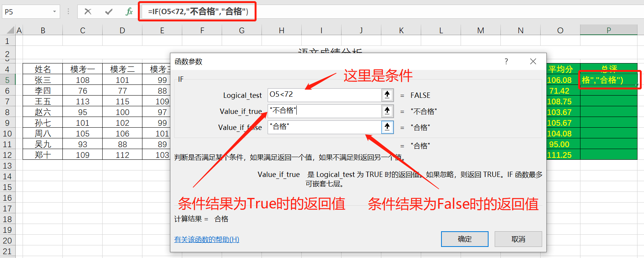Viewport: 644px width, 258px height.
Task: Select the cell containing 孙七
Action: (43, 123)
